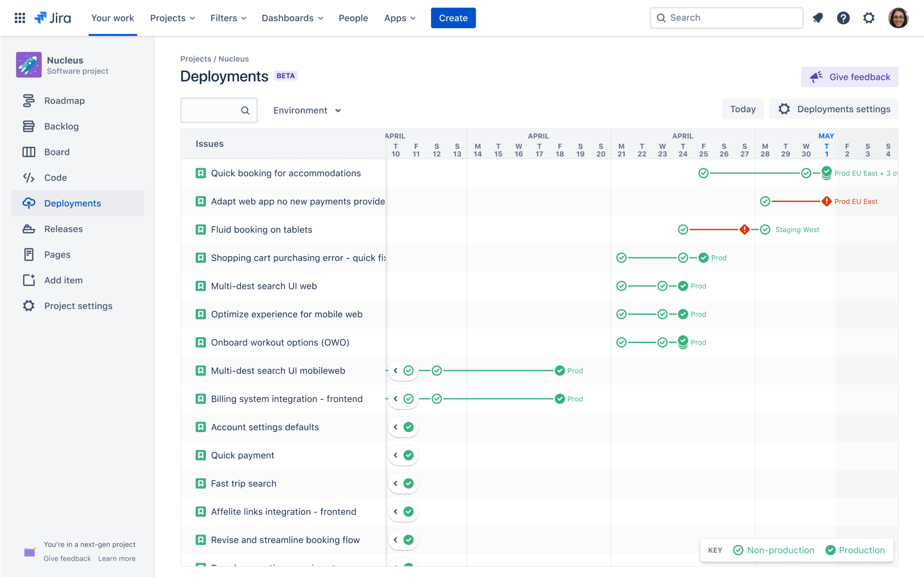Click the Deployments icon in sidebar
The image size is (924, 577).
(27, 202)
